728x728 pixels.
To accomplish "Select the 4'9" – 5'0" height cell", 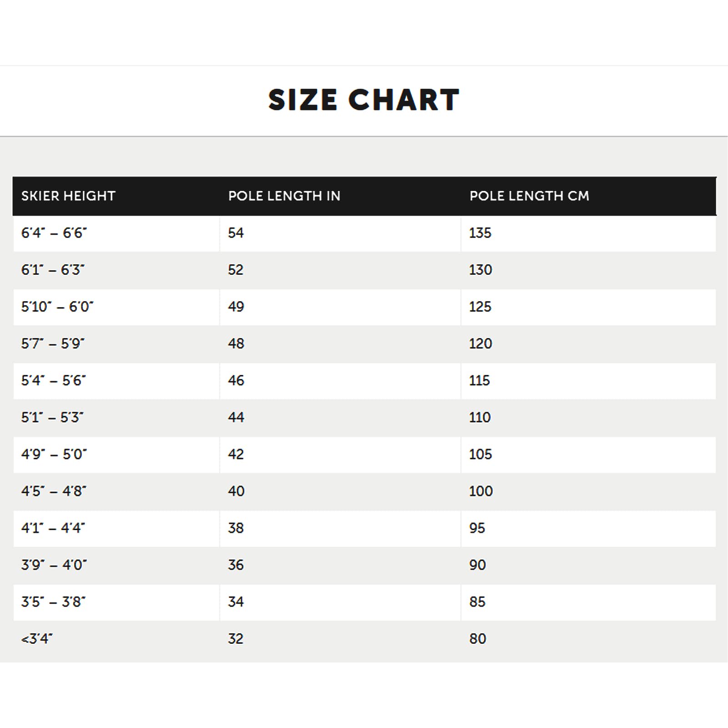I will 116,455.
